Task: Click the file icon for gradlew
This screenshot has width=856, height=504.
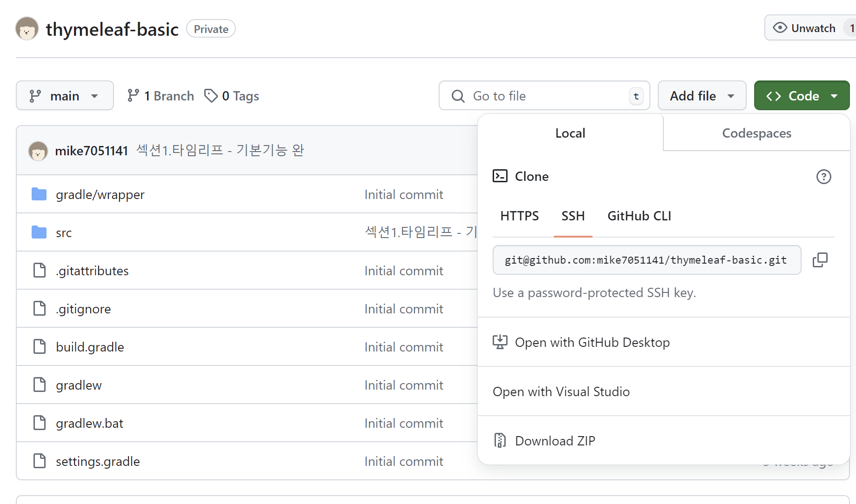Action: click(40, 385)
